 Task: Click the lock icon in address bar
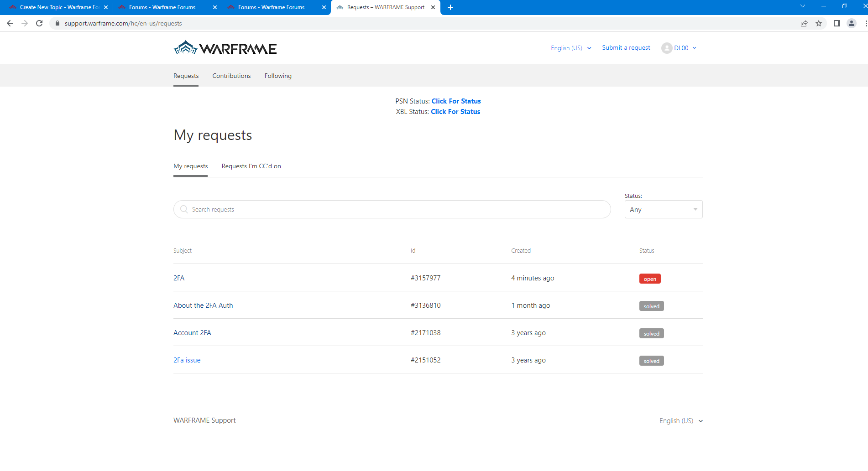pyautogui.click(x=58, y=23)
